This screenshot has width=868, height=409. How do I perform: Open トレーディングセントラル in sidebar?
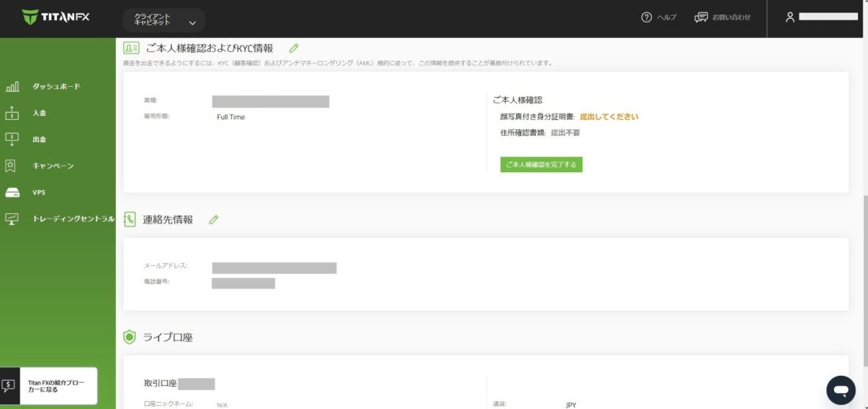[73, 219]
